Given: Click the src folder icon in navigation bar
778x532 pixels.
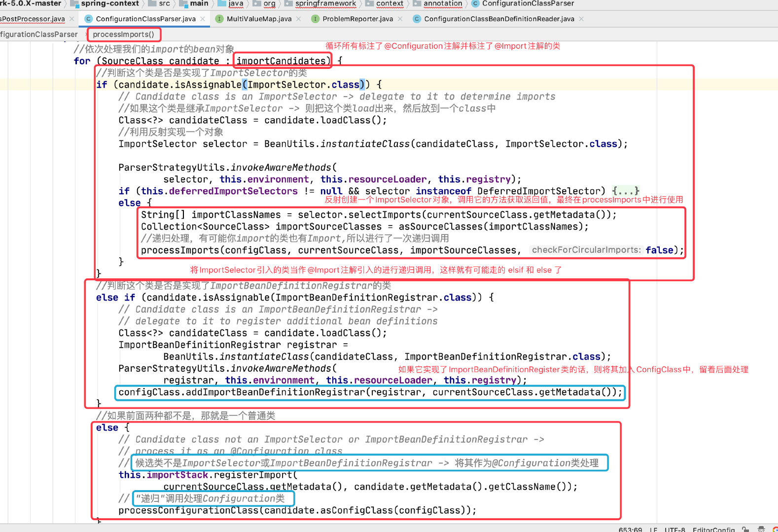Looking at the screenshot, I should 152,3.
